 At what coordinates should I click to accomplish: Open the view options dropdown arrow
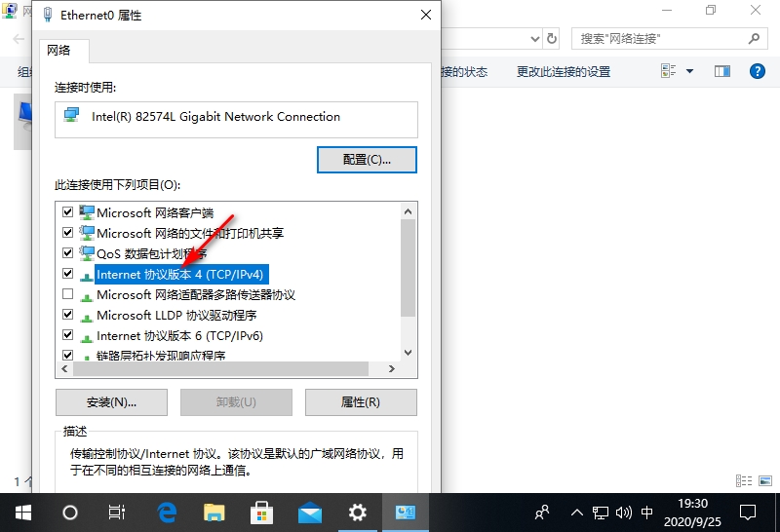click(x=690, y=71)
